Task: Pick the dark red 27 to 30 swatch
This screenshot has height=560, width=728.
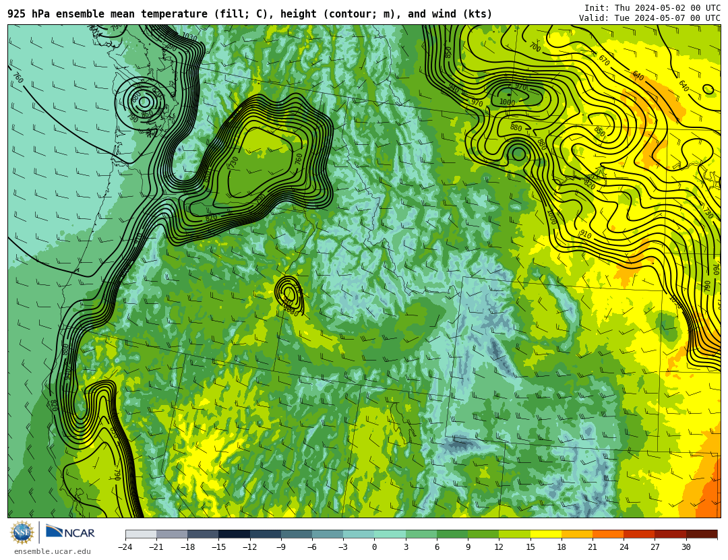Action: point(670,534)
